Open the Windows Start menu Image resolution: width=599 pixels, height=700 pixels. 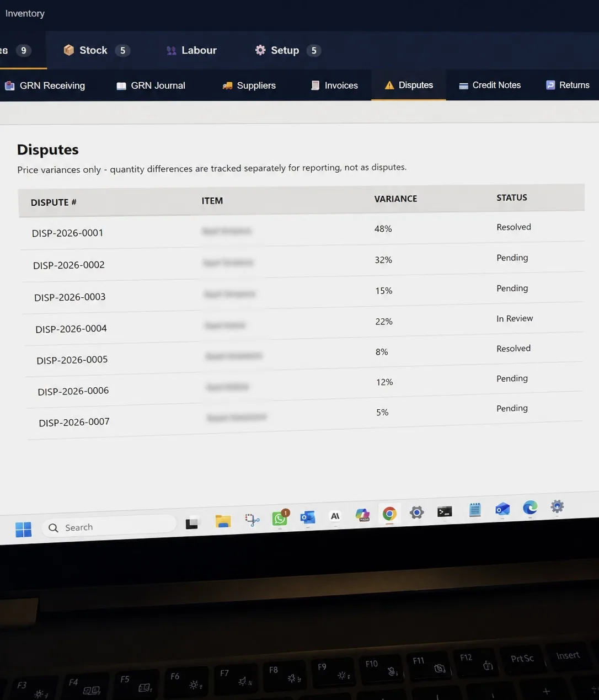23,530
